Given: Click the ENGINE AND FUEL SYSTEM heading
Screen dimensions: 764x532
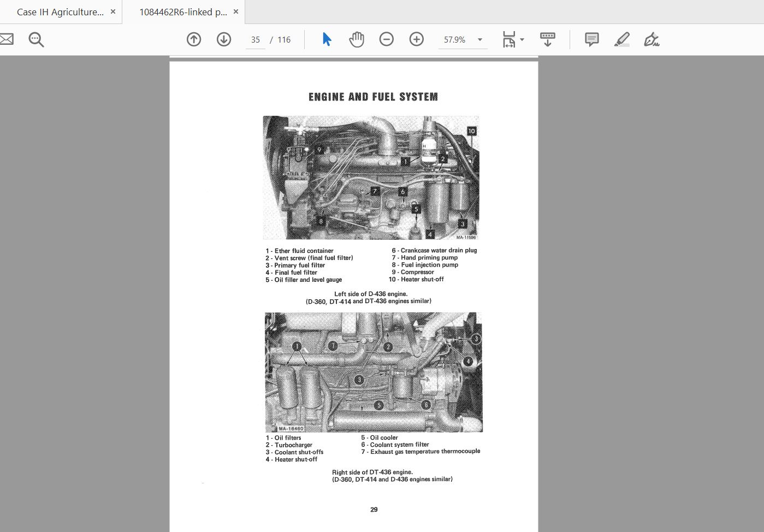Looking at the screenshot, I should pos(373,97).
